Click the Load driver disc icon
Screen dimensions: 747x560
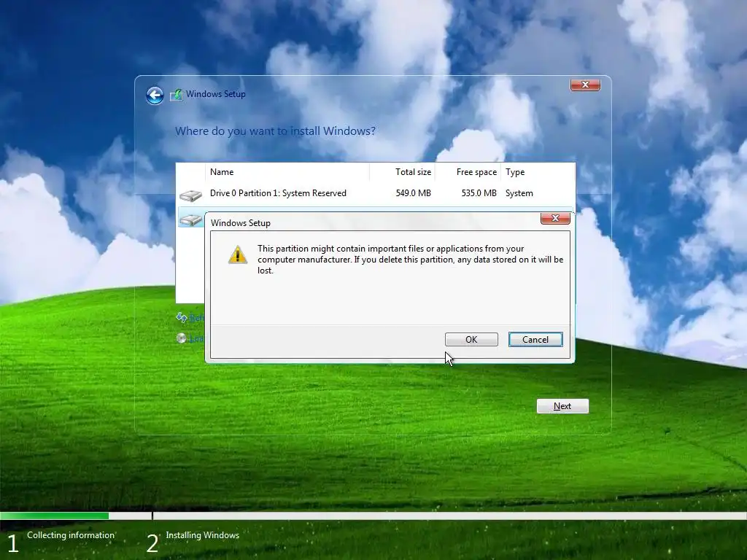coord(181,338)
